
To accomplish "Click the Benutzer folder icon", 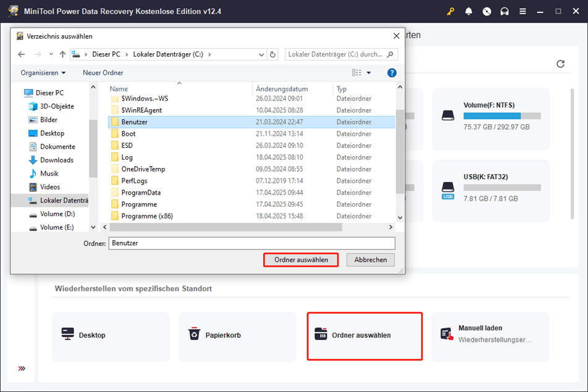I will point(115,122).
